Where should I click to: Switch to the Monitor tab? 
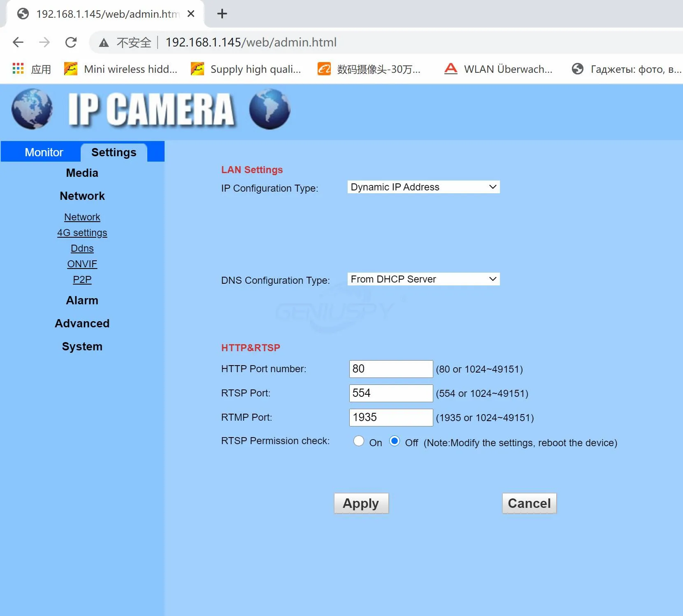(44, 153)
